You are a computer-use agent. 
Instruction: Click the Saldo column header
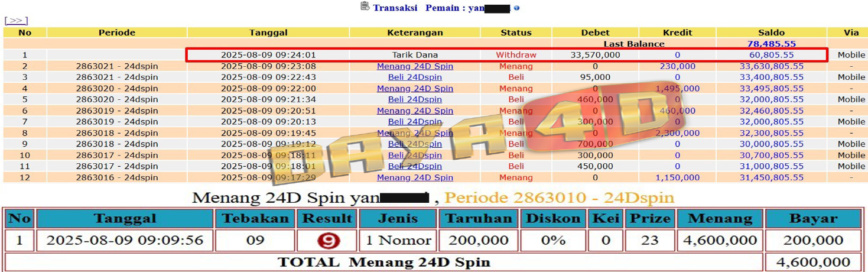pyautogui.click(x=771, y=33)
